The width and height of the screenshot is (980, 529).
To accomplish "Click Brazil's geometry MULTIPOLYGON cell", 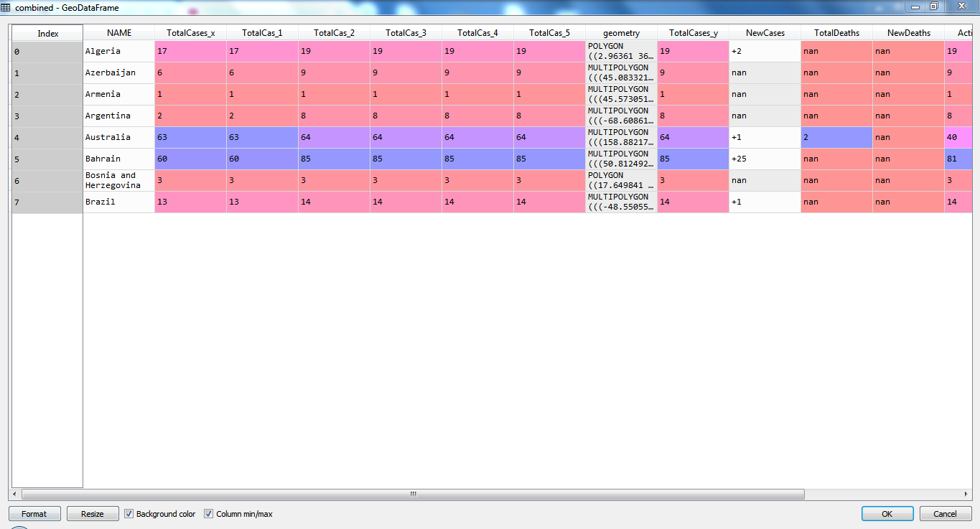I will 622,202.
